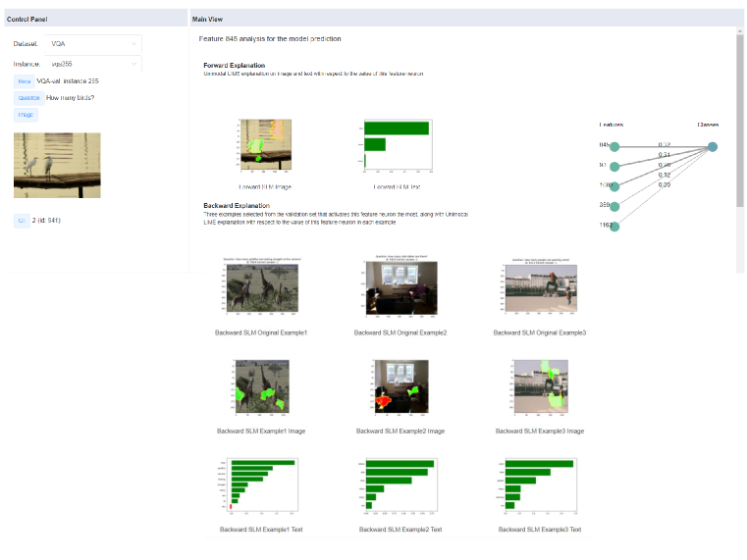Click the Image tag label
The image size is (747, 560).
[x=26, y=115]
